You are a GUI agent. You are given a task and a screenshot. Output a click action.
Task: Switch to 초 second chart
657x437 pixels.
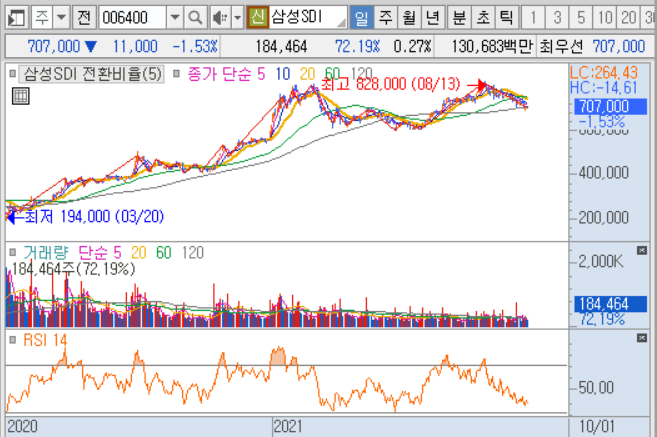coord(483,18)
